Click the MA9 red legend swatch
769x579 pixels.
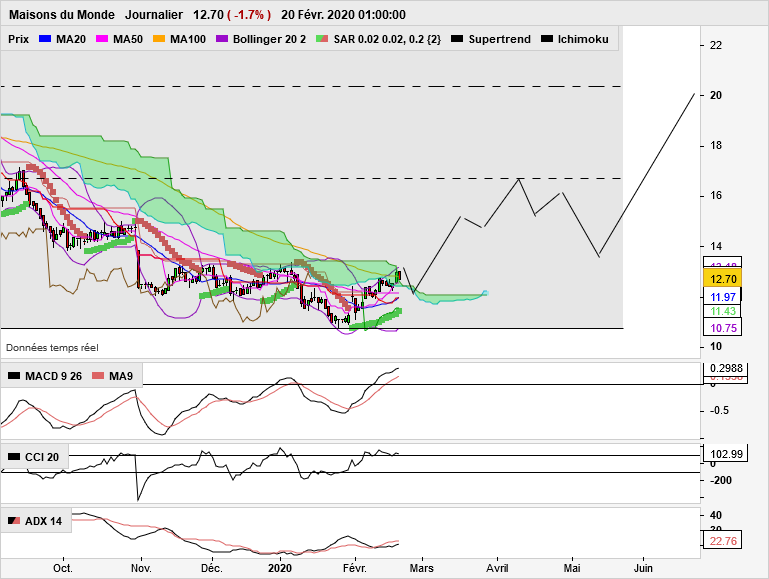pyautogui.click(x=98, y=376)
